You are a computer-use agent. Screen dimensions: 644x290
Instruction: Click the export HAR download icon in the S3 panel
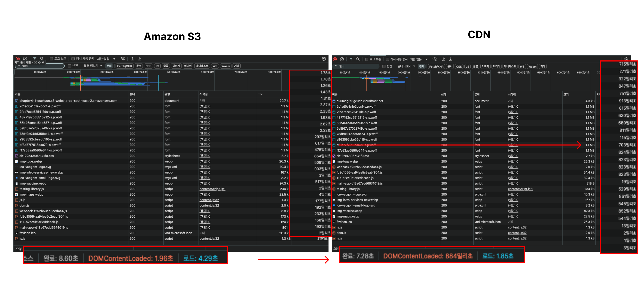coord(140,59)
